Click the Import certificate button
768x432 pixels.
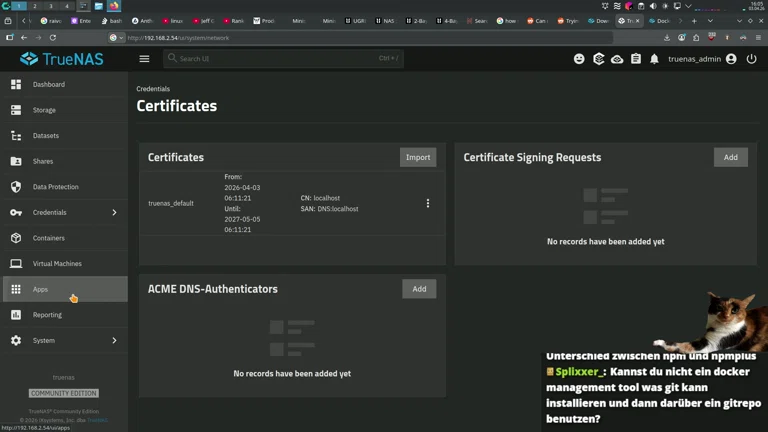click(418, 157)
